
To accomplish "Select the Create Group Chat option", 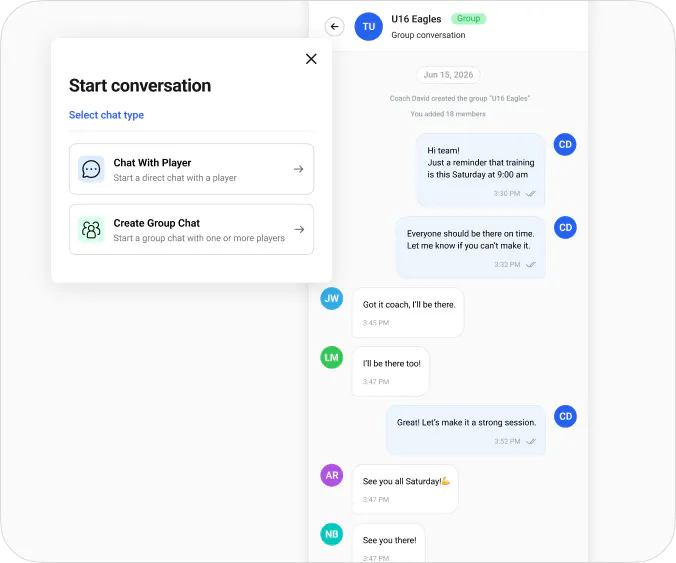I will [191, 229].
